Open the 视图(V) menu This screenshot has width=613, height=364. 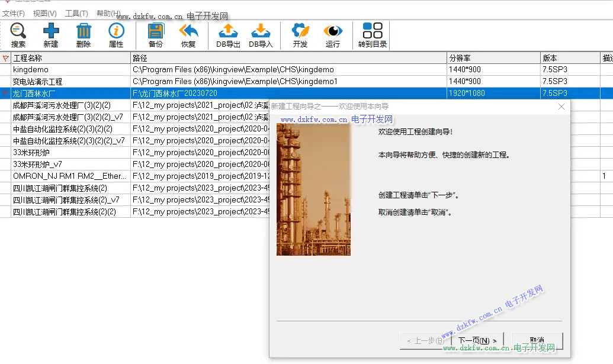tap(45, 13)
